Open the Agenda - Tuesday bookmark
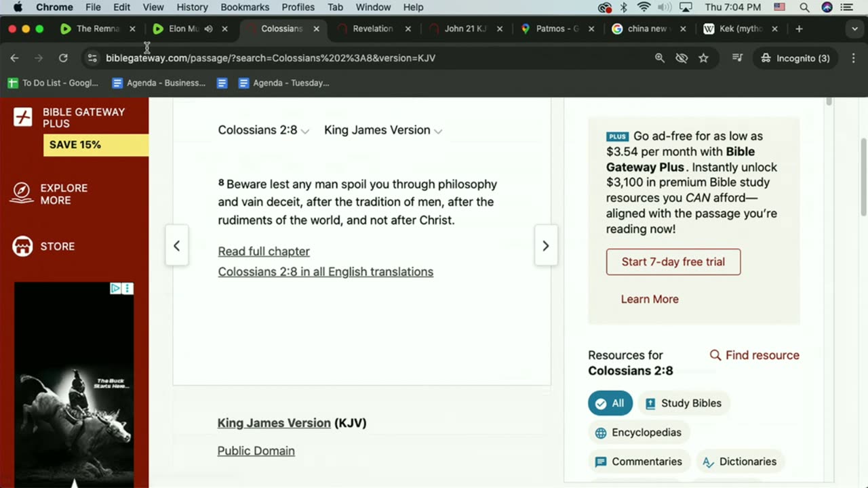Screen dimensions: 868x488 [283, 83]
